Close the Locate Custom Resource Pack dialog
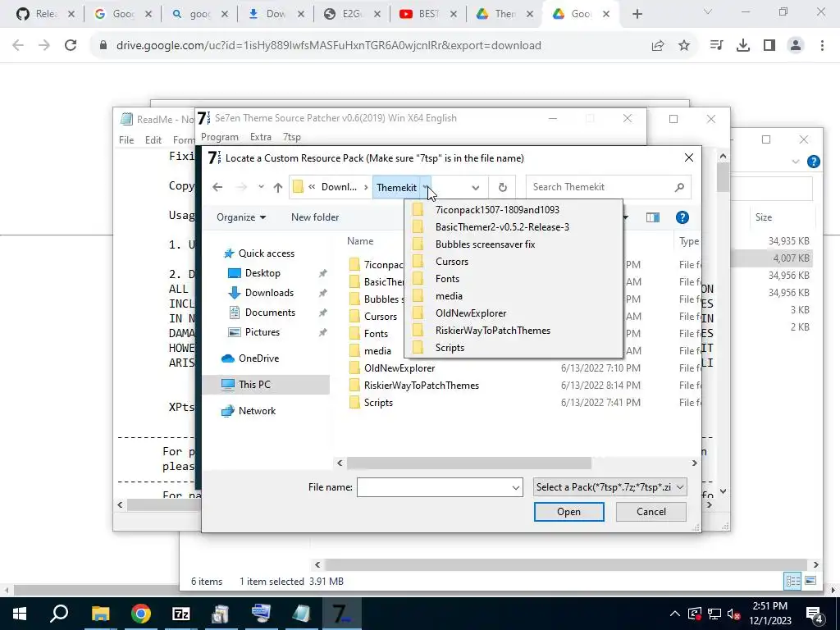 (x=689, y=157)
